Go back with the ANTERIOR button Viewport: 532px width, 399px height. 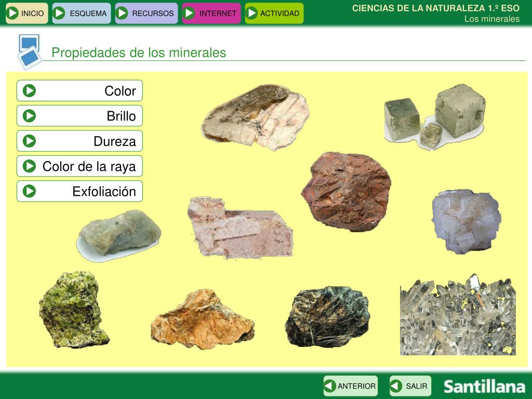[351, 386]
